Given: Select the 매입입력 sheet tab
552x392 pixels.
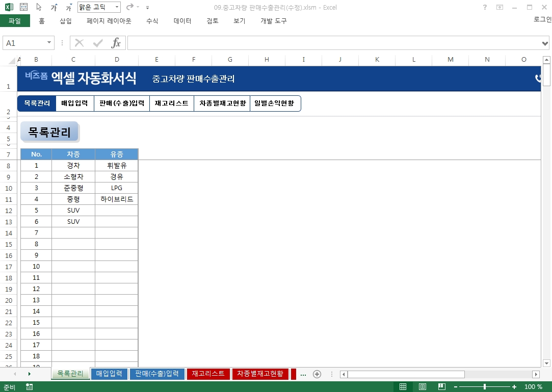Looking at the screenshot, I should (109, 374).
